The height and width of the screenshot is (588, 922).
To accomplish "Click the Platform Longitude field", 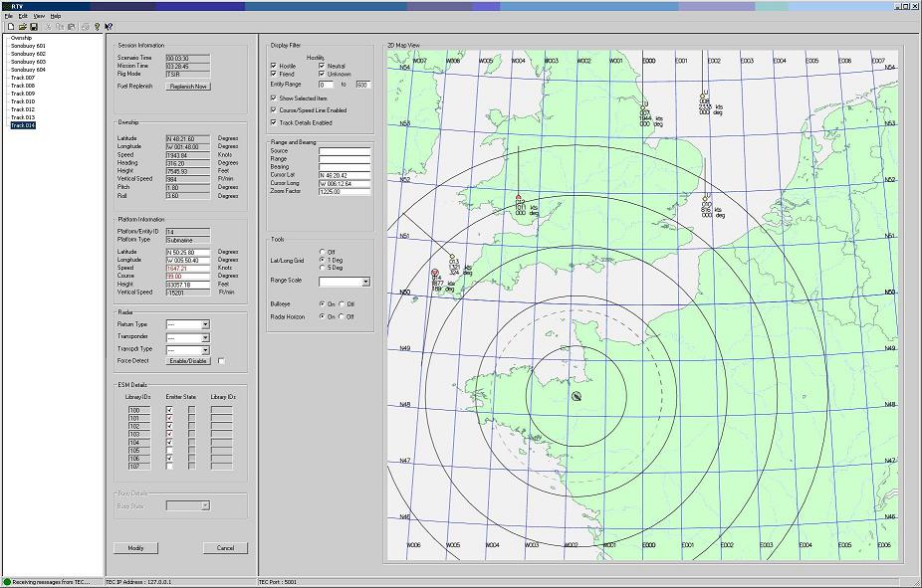I will (188, 260).
